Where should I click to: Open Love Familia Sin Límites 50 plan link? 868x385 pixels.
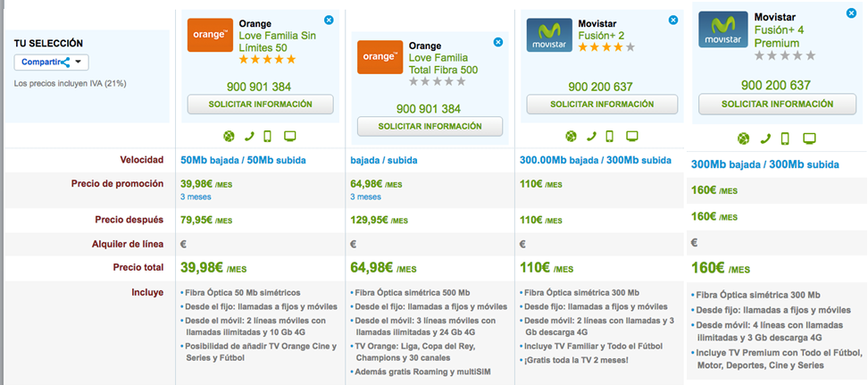[x=278, y=42]
